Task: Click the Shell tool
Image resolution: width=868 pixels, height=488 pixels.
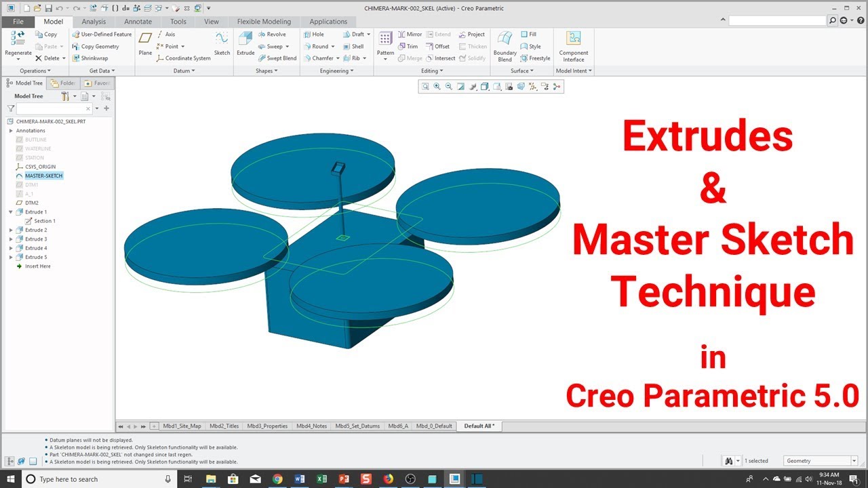Action: (353, 47)
